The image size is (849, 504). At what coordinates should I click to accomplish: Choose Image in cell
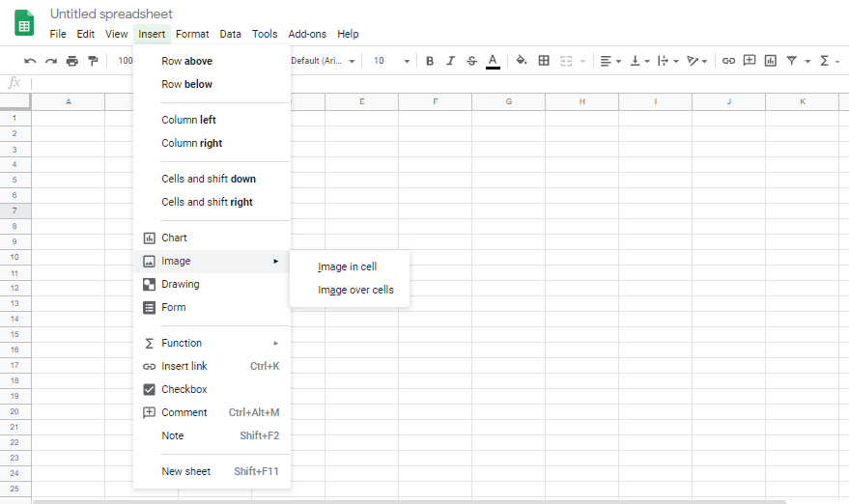(350, 266)
